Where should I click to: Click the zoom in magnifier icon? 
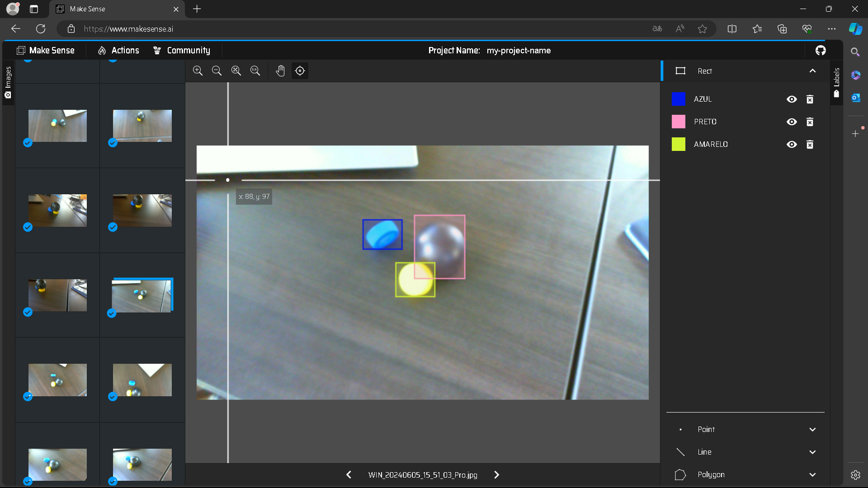198,70
